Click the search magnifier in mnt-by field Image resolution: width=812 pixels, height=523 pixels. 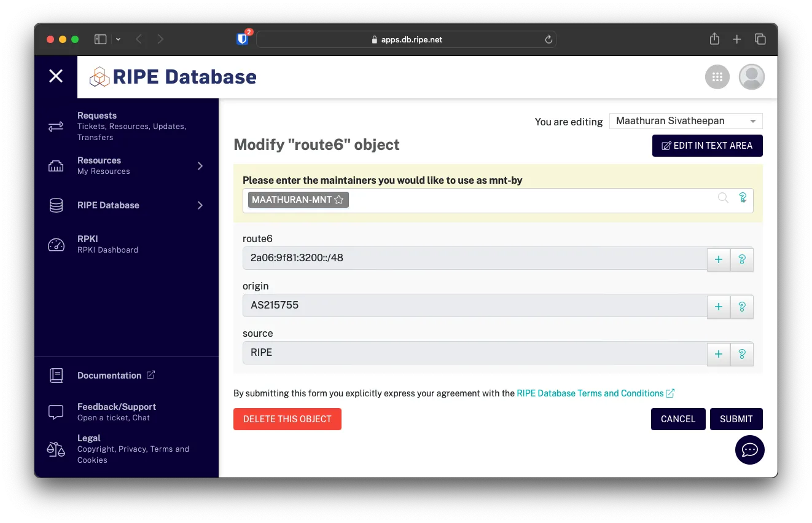pos(723,197)
